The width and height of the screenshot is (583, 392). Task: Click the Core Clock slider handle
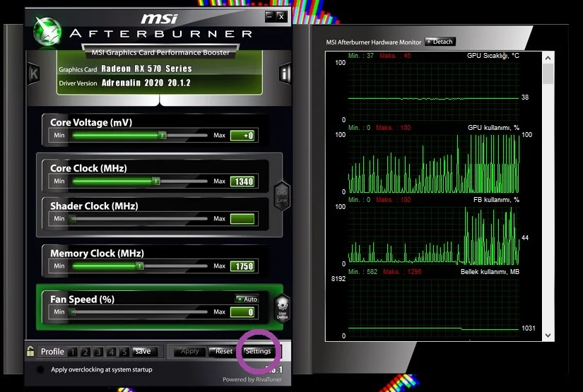tap(155, 182)
